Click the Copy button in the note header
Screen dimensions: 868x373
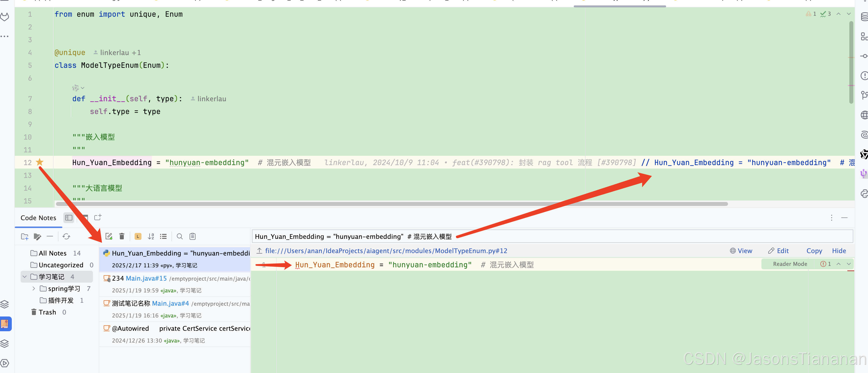(x=814, y=251)
